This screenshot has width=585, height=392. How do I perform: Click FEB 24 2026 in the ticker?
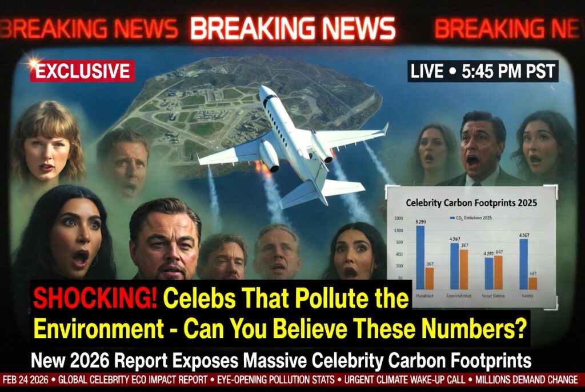pyautogui.click(x=25, y=380)
